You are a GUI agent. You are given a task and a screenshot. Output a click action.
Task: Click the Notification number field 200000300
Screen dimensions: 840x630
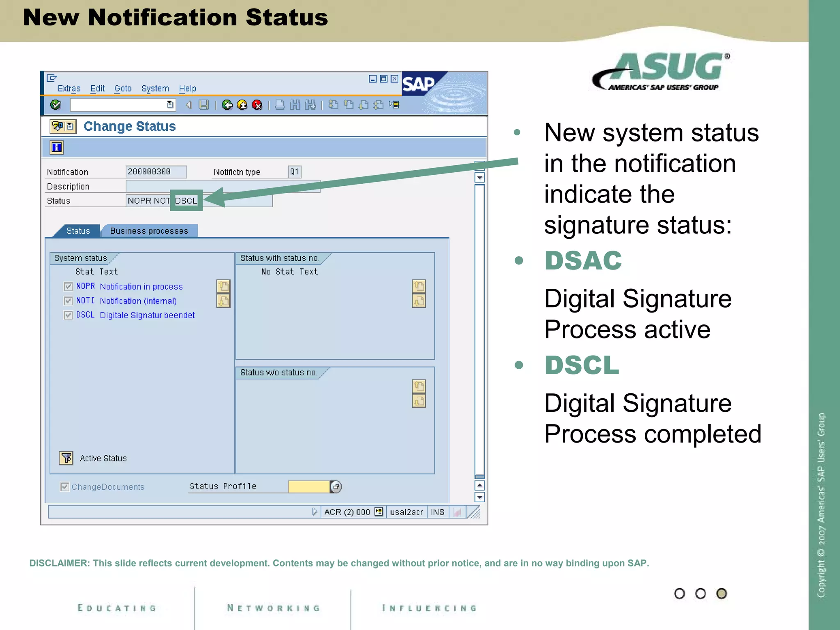pyautogui.click(x=156, y=172)
